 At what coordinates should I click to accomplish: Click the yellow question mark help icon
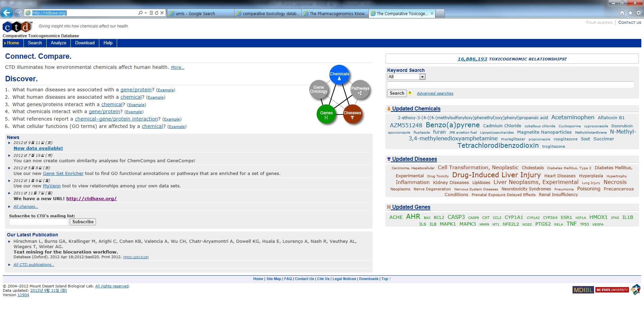pyautogui.click(x=410, y=93)
